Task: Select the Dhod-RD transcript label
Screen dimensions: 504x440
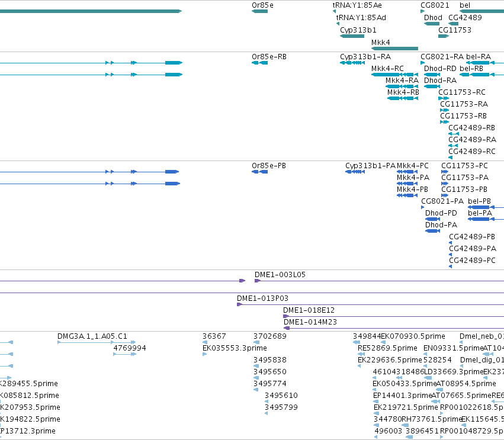Action: point(440,69)
